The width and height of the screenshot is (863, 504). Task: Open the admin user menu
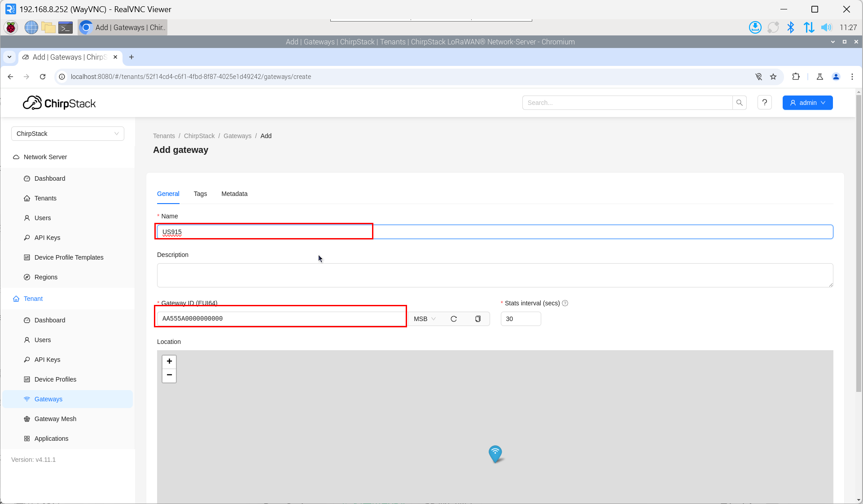[x=807, y=103]
